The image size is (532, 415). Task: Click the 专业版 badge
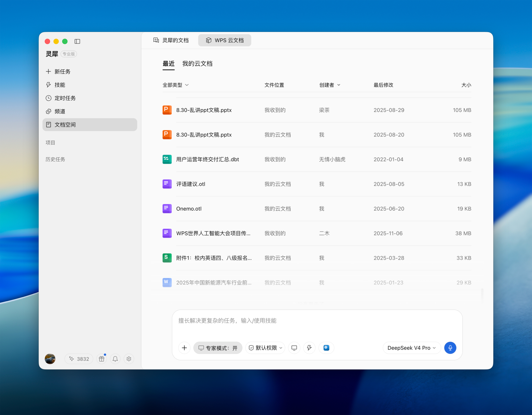click(69, 54)
